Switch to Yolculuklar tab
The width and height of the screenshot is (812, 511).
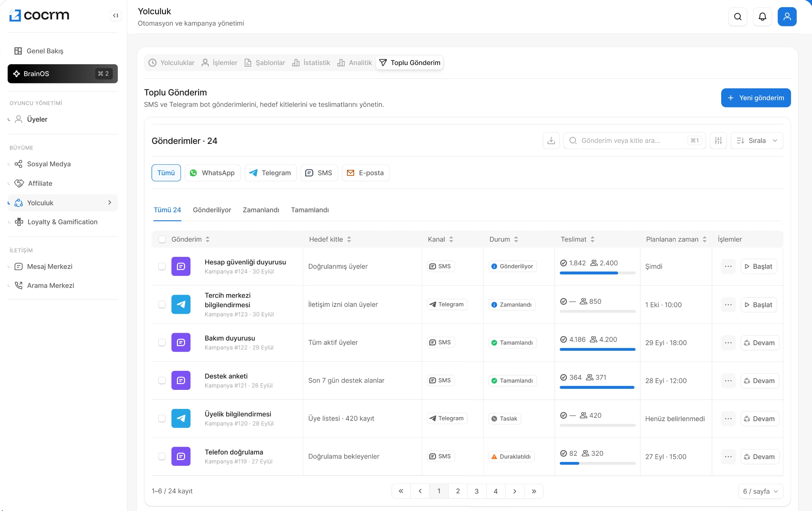pos(171,63)
